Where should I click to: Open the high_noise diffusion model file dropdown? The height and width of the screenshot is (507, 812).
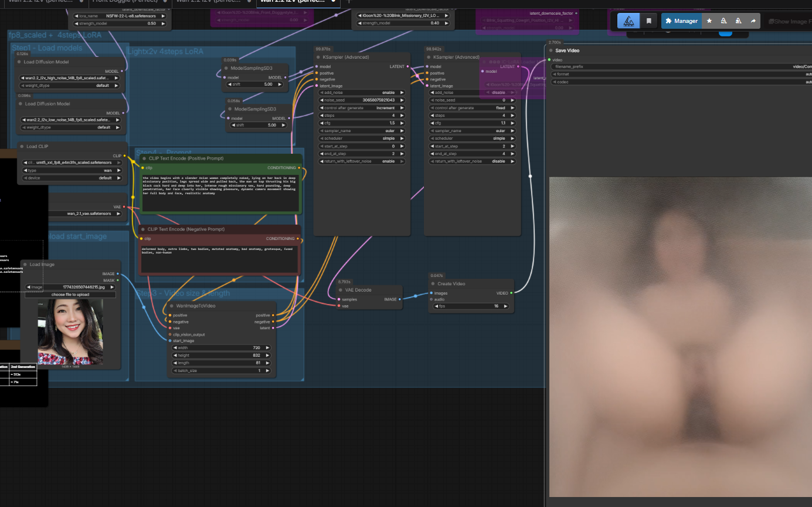point(70,77)
